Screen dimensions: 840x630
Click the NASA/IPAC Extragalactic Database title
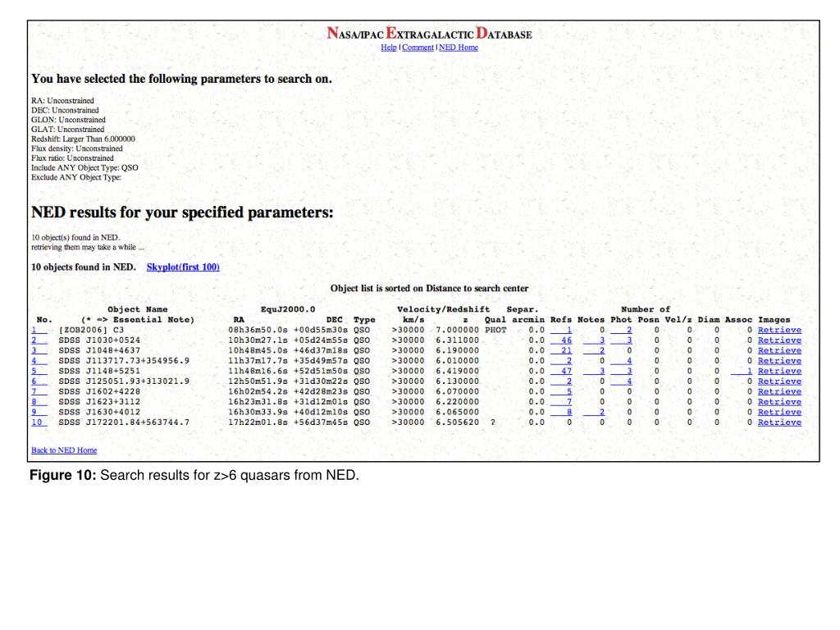click(430, 34)
